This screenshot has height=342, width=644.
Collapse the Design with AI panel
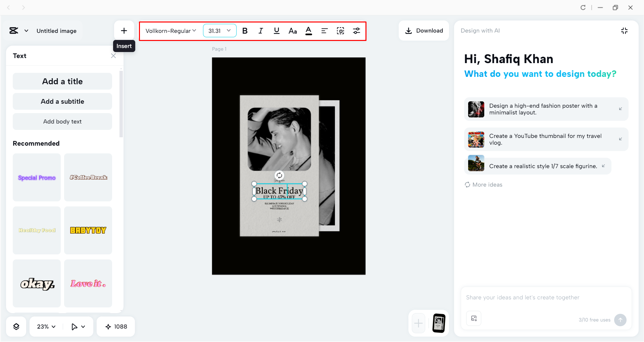click(624, 31)
